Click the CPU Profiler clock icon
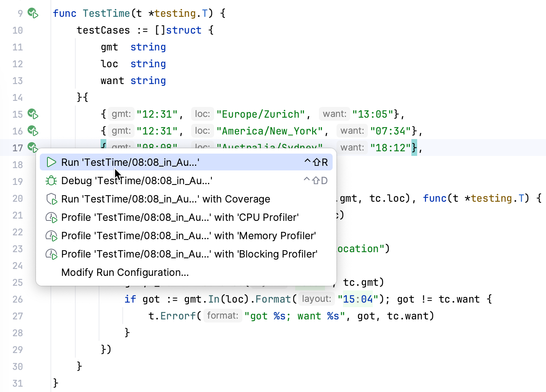546x392 pixels. [x=51, y=217]
